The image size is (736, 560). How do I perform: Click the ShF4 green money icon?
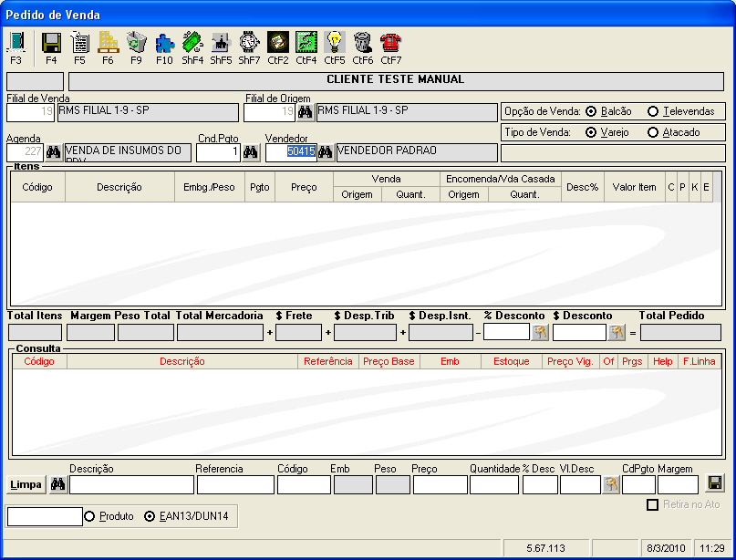(x=192, y=43)
